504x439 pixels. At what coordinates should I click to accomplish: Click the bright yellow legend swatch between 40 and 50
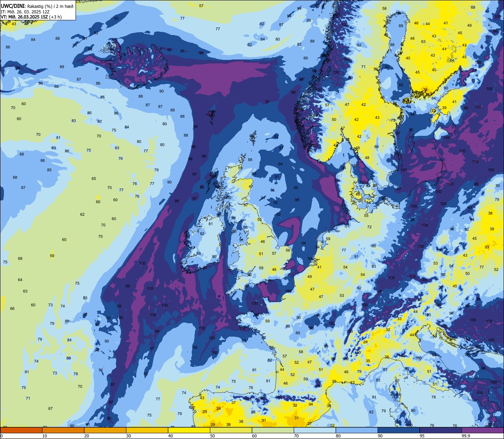pyautogui.click(x=189, y=430)
